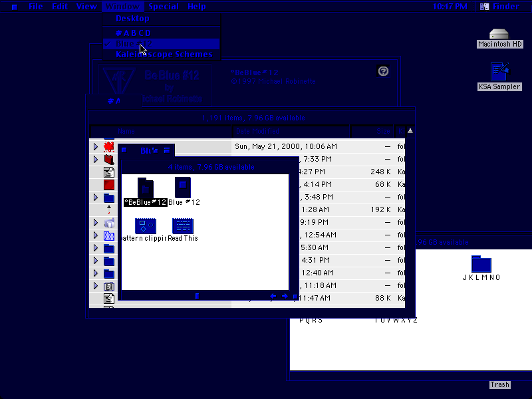Open the Finder application menu
Image resolution: width=532 pixels, height=399 pixels.
pyautogui.click(x=500, y=7)
